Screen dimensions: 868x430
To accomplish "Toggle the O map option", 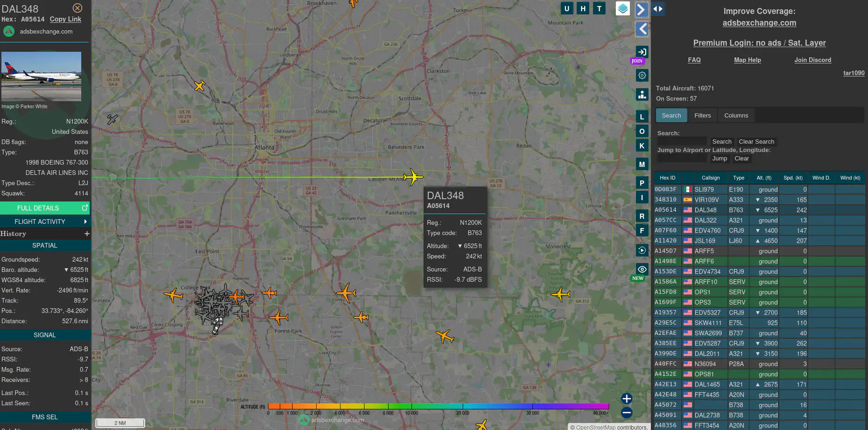I will point(642,131).
